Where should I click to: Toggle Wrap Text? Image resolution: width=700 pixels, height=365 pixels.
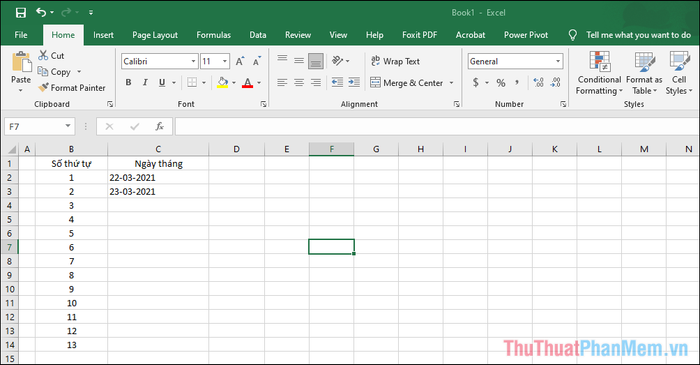click(x=395, y=61)
